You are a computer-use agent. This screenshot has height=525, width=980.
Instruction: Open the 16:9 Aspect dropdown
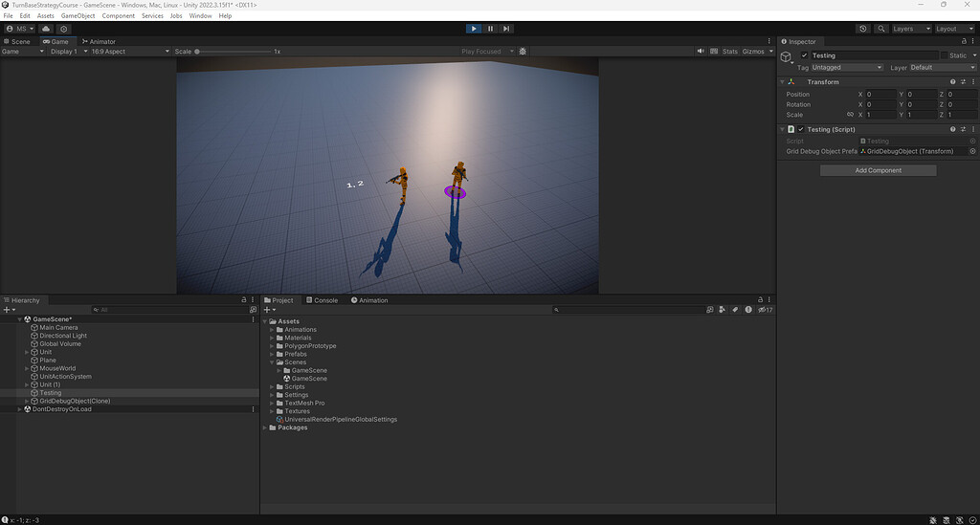click(x=130, y=52)
